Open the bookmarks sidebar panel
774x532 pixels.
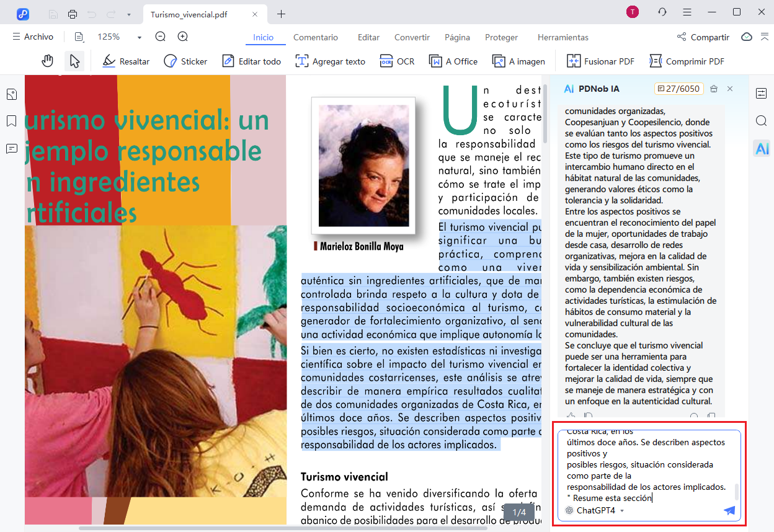tap(11, 121)
